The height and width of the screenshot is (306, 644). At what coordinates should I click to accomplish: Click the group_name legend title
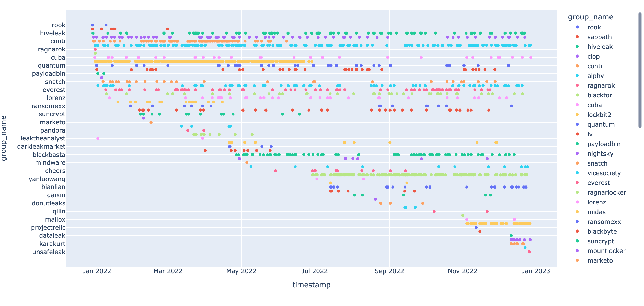click(x=590, y=17)
